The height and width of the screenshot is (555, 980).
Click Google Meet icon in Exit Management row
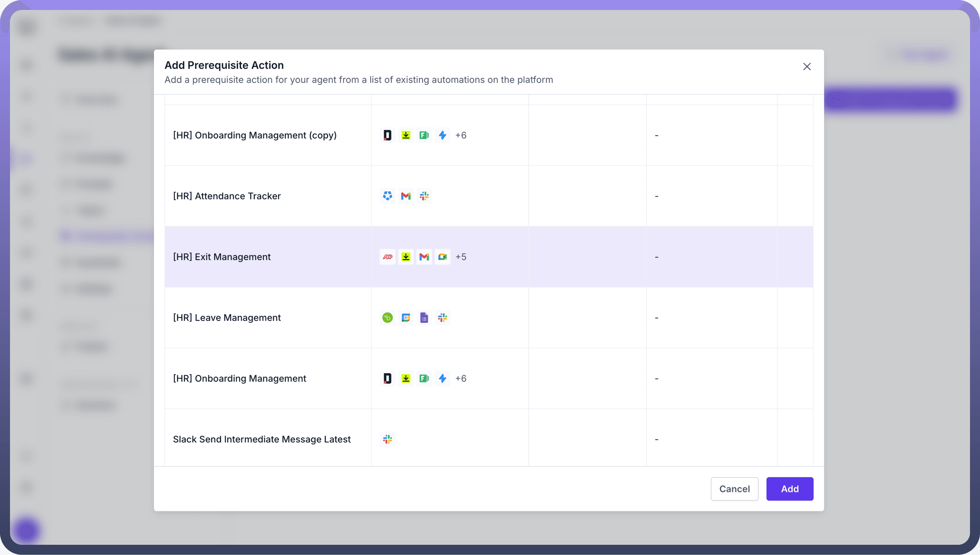click(x=442, y=257)
